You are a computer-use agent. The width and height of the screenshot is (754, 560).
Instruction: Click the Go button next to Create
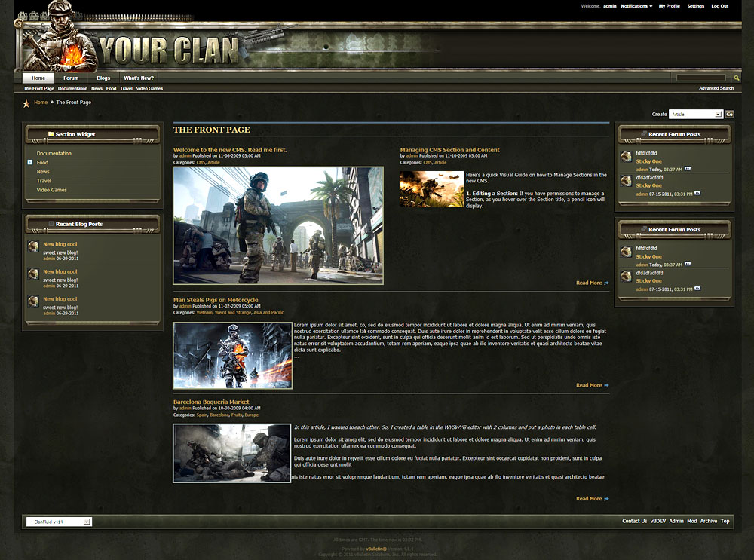click(729, 114)
